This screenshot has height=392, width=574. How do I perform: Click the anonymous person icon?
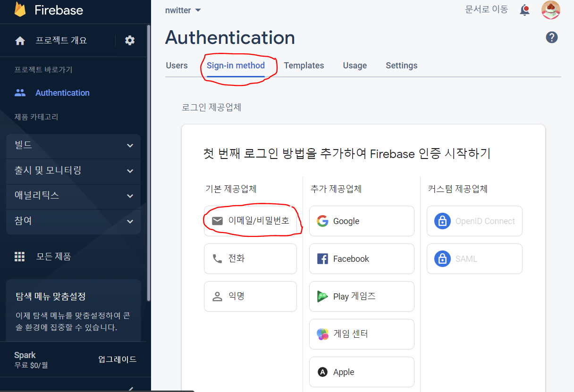[x=217, y=296]
